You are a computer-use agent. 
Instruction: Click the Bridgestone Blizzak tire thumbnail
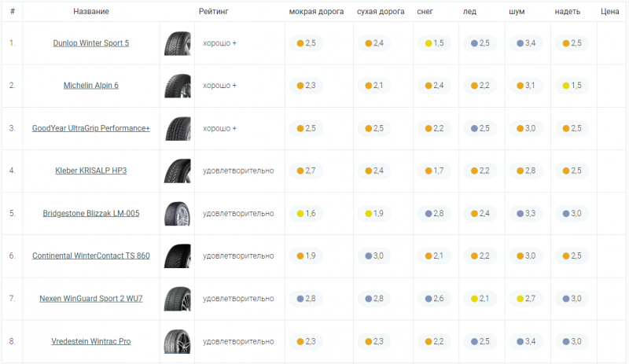click(177, 213)
